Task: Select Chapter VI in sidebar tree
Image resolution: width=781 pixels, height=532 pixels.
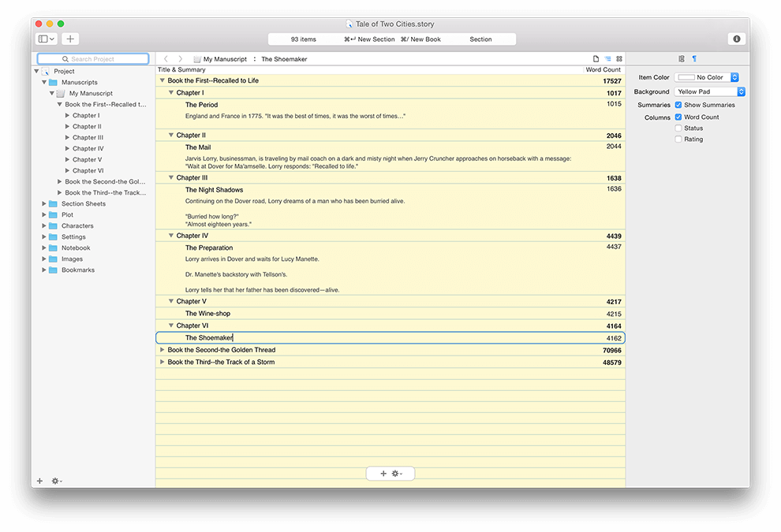Action: (88, 170)
